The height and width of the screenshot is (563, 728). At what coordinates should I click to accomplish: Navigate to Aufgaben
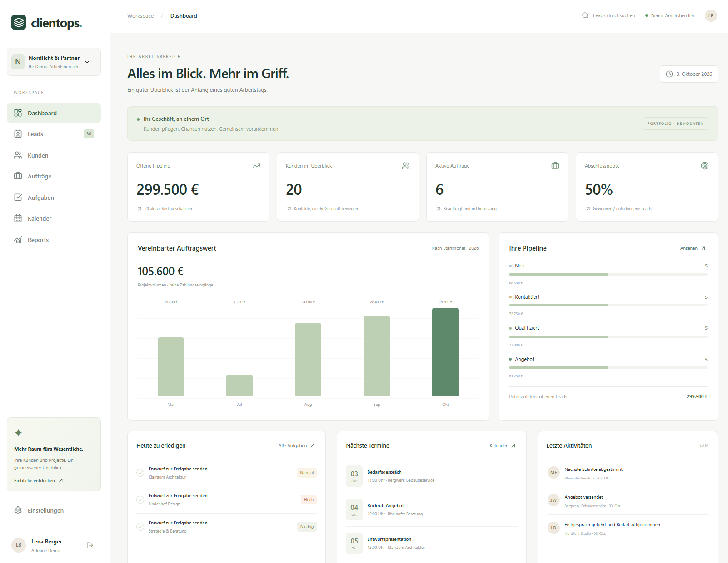pyautogui.click(x=54, y=198)
